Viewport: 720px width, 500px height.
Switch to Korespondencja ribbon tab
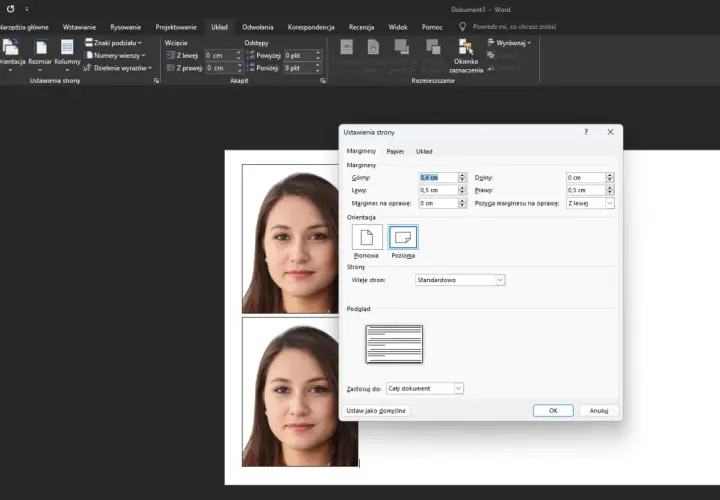[x=311, y=27]
